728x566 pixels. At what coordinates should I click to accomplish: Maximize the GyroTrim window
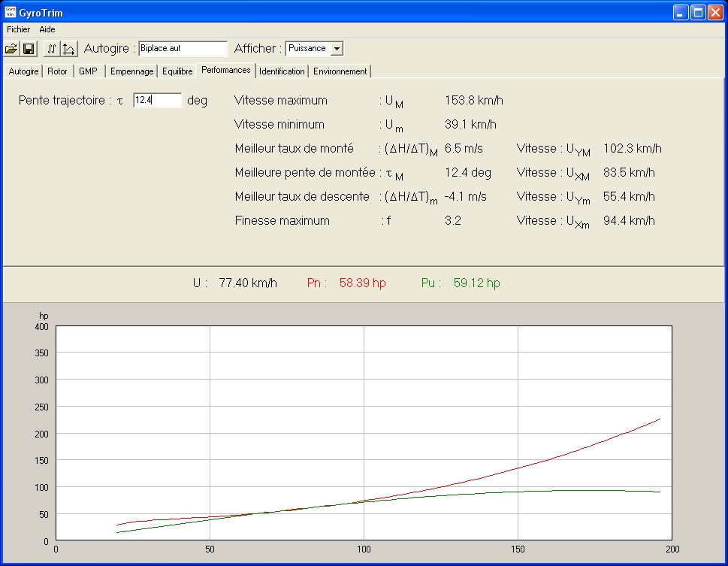click(x=698, y=13)
